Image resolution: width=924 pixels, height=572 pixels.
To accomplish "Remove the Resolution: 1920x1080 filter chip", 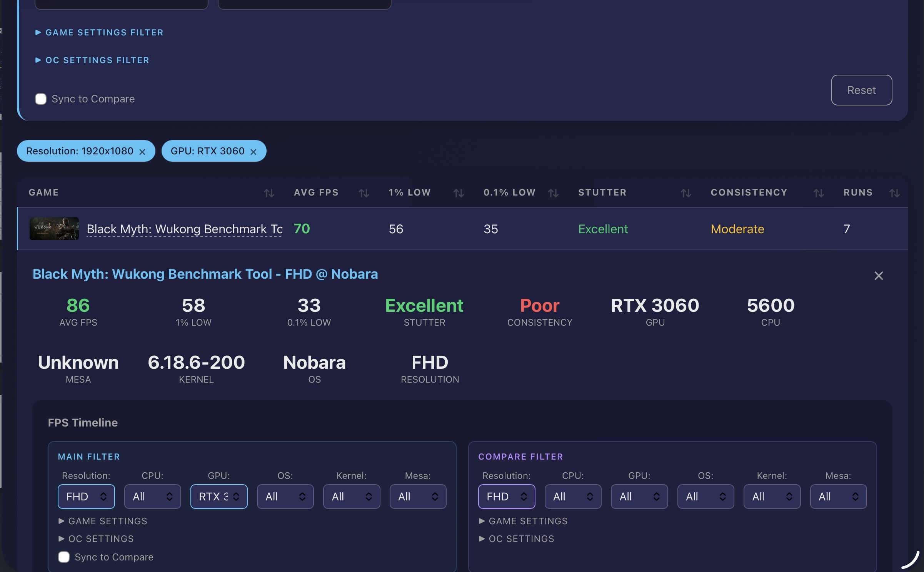I will (x=142, y=152).
